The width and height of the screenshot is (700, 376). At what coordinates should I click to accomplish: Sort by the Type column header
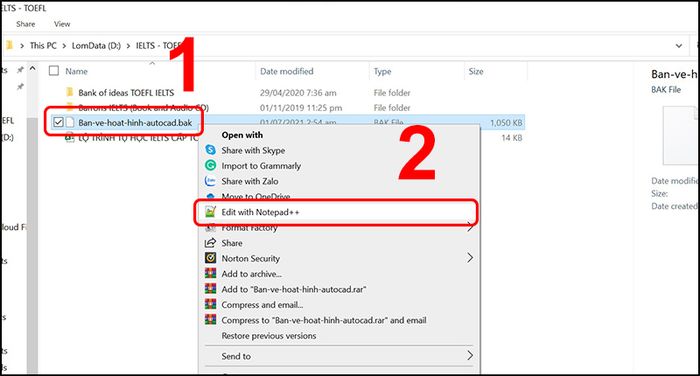[382, 71]
